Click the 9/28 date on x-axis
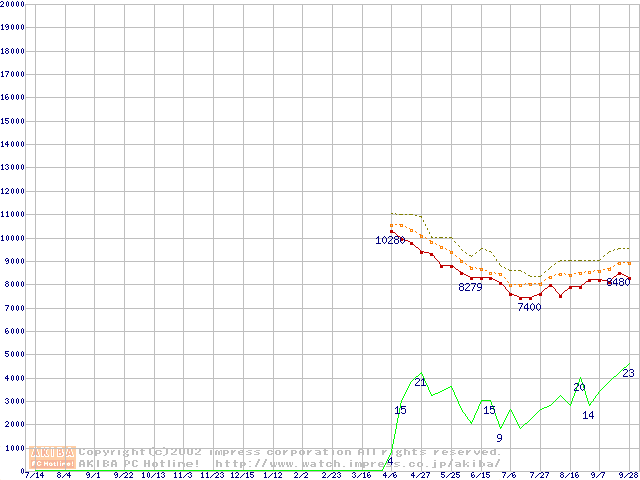Viewport: 640px width, 480px height. point(628,475)
